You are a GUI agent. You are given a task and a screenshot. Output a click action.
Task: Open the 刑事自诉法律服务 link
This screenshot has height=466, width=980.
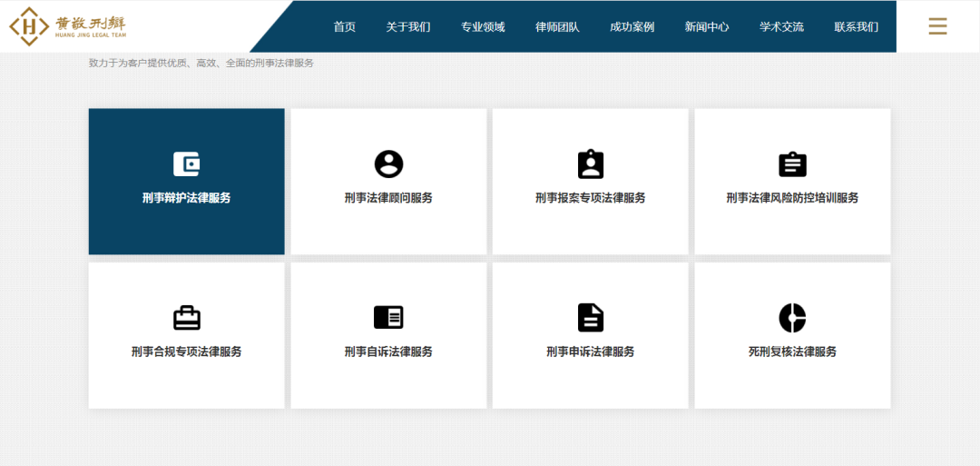click(388, 352)
